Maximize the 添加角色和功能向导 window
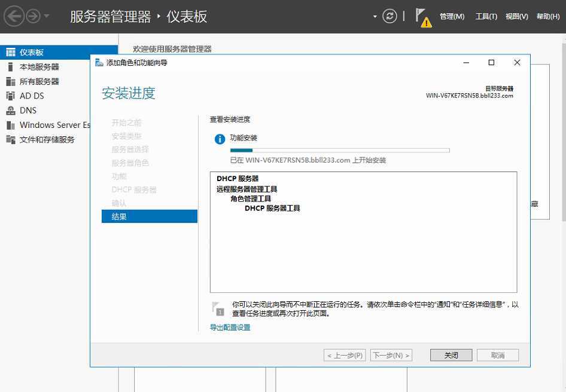This screenshot has width=566, height=392. pyautogui.click(x=491, y=63)
